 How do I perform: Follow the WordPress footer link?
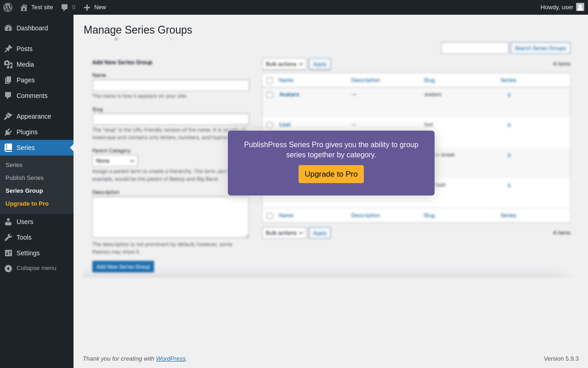tap(170, 358)
